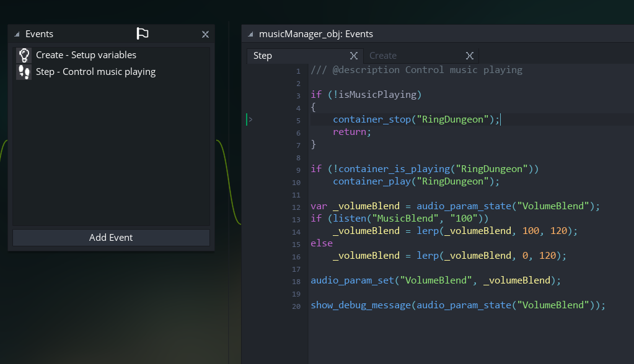Click container_play on line 10
Screen dimensions: 634x364
click(372, 181)
